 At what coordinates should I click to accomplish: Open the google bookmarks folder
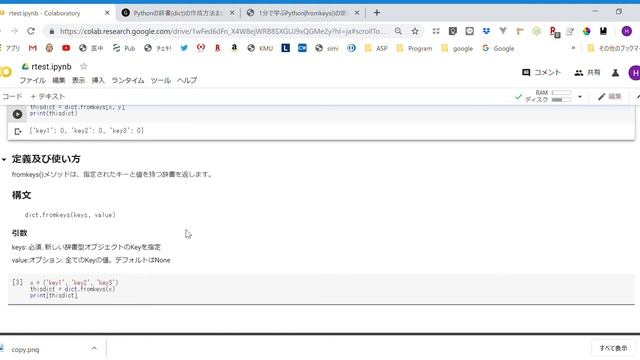tap(457, 48)
